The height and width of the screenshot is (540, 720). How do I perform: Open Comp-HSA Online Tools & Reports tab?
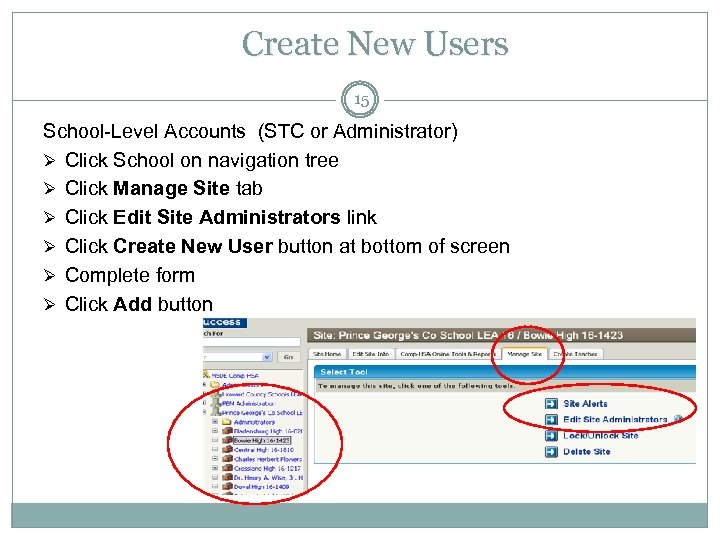[447, 354]
